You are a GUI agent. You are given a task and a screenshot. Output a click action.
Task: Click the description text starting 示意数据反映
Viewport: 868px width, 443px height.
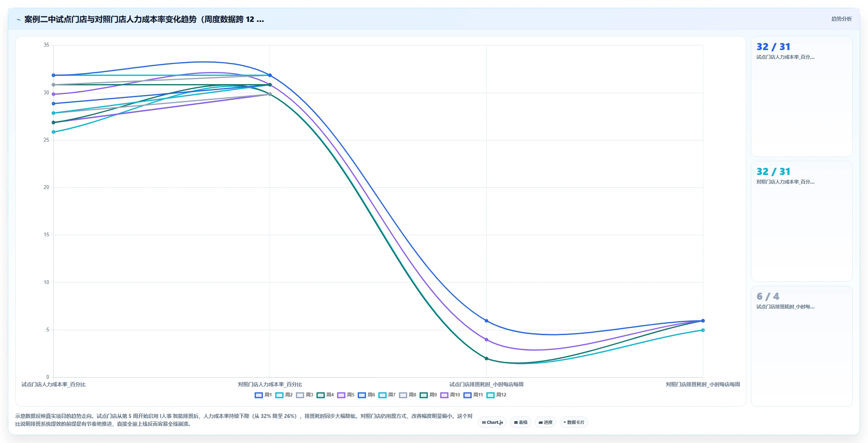click(x=244, y=420)
